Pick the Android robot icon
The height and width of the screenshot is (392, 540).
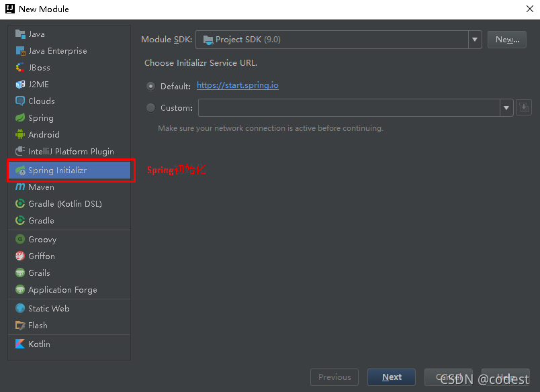20,134
